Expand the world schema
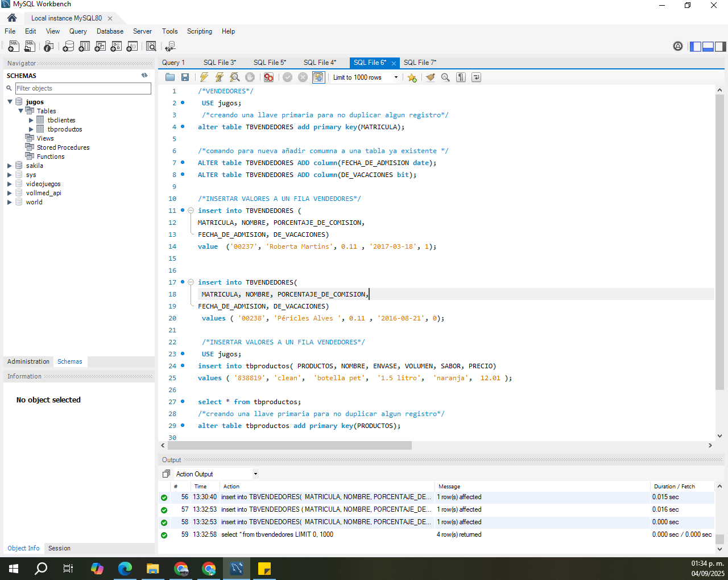 tap(10, 202)
